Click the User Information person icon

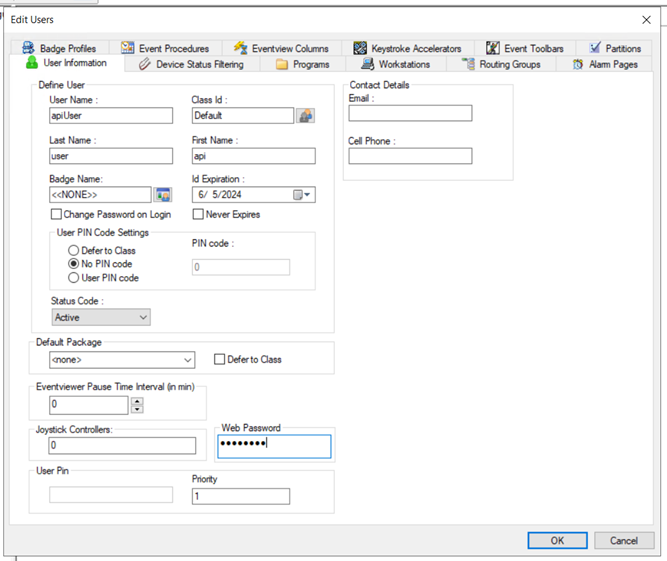tap(32, 62)
